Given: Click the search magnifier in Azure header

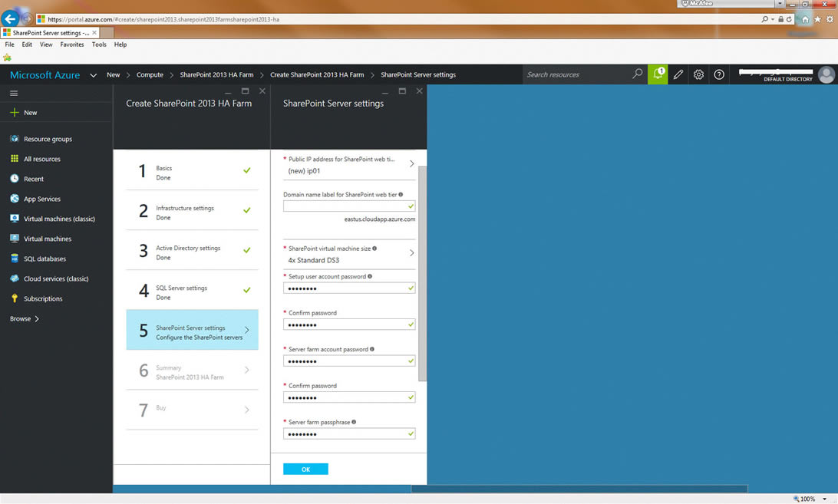Looking at the screenshot, I should coord(637,74).
